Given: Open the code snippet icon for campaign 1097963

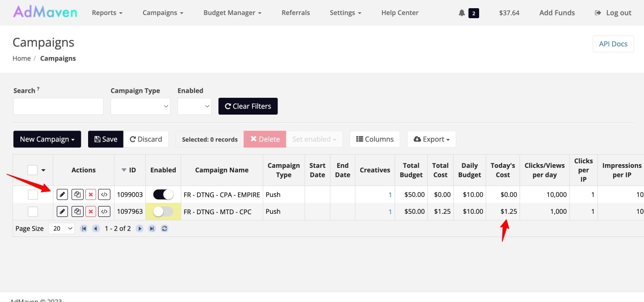Looking at the screenshot, I should coord(104,211).
